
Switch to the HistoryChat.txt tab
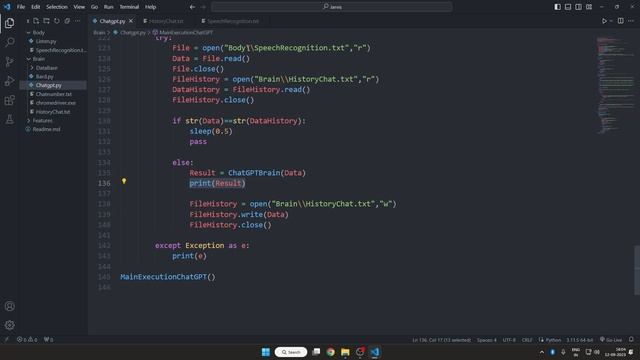tap(166, 21)
